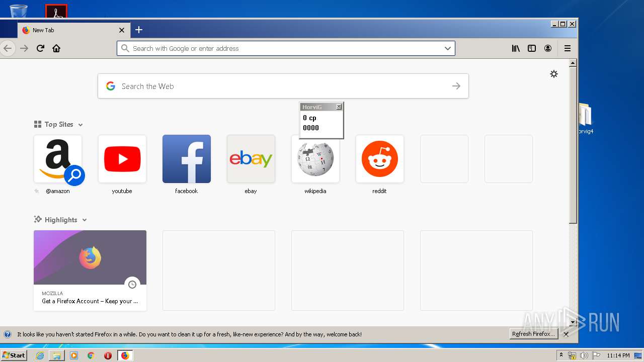Click the Refresh Firefox button
The width and height of the screenshot is (644, 362).
[x=533, y=334]
